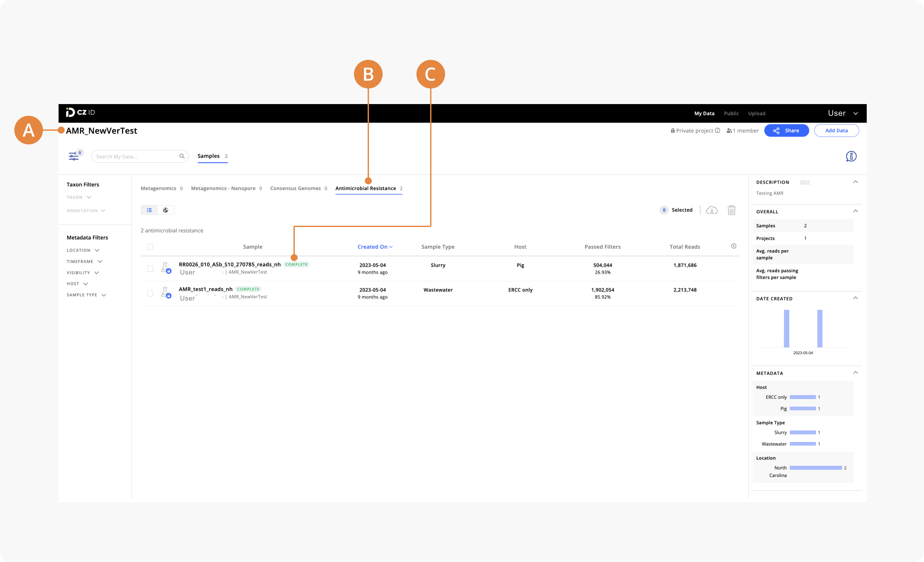Open the Sample Type filter dropdown
This screenshot has width=924, height=562.
87,295
